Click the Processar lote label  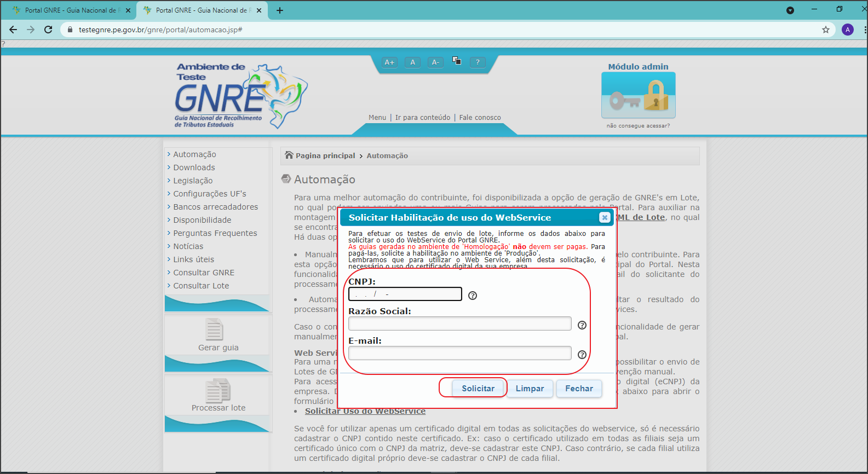coord(218,408)
